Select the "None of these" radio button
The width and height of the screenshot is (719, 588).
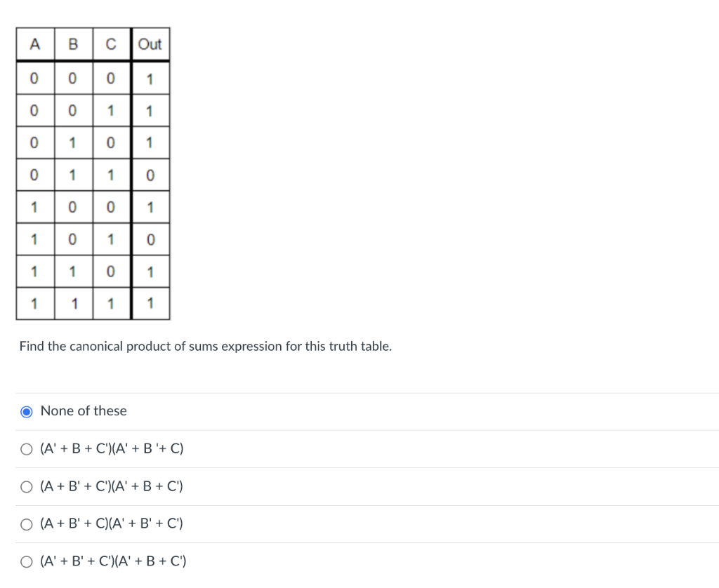26,411
